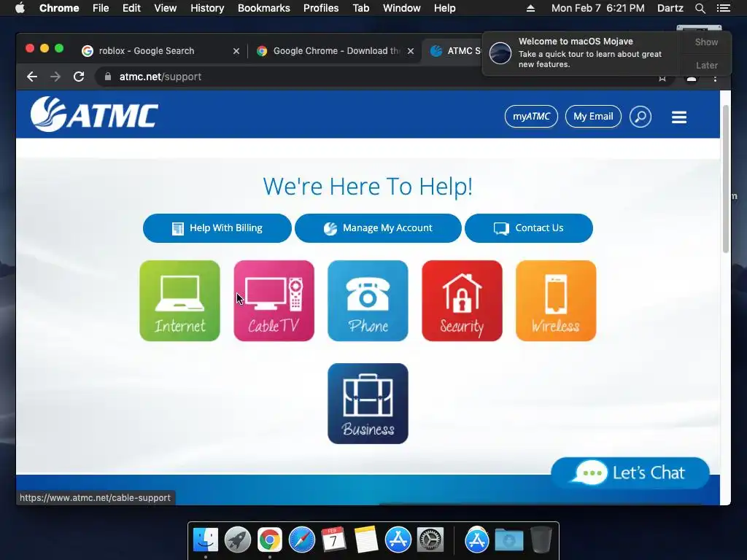Click the site search magnifier icon
The height and width of the screenshot is (560, 747).
(x=640, y=117)
